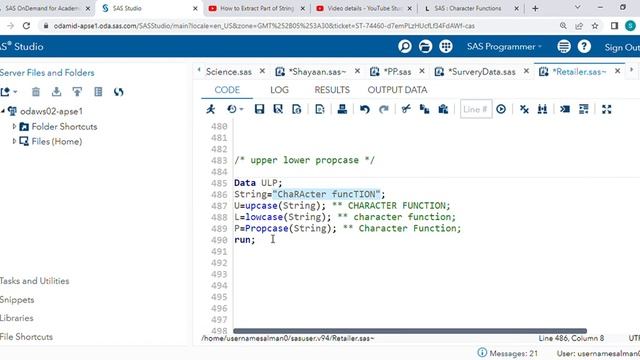Save the program with the floppy disk icon
Viewport: 640px width, 360px height.
pos(259,109)
